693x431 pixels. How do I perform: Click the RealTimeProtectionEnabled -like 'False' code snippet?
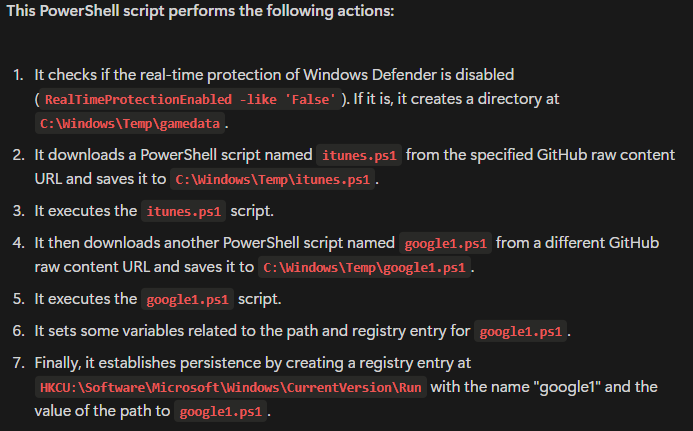tap(190, 99)
